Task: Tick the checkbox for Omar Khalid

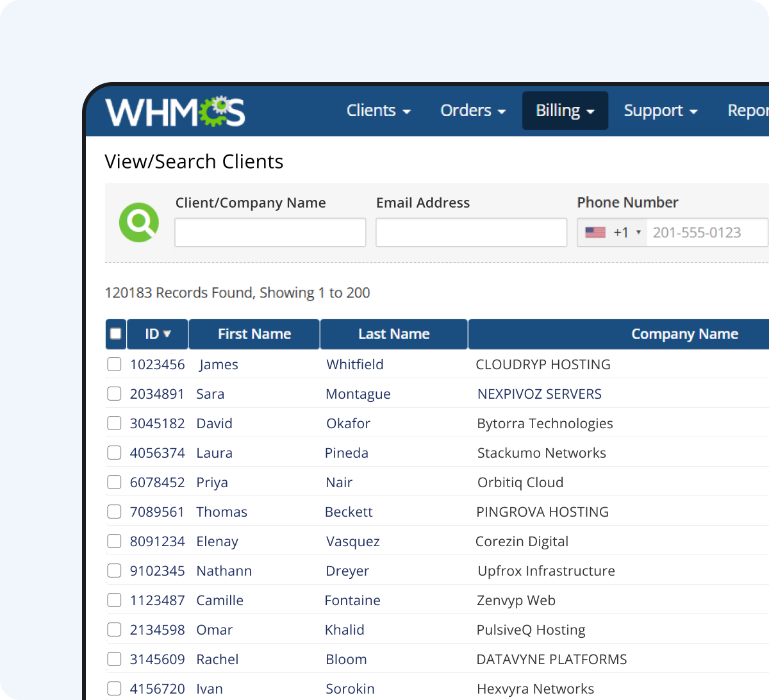Action: (114, 629)
